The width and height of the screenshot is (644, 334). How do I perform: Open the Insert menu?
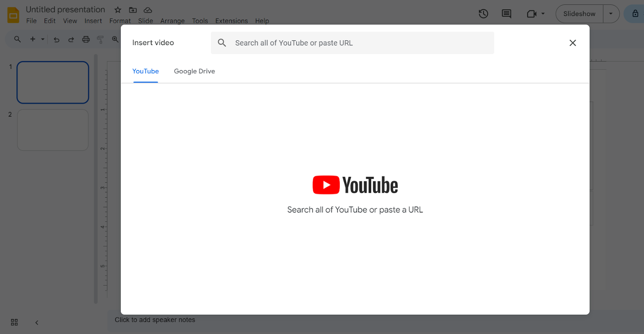[93, 21]
